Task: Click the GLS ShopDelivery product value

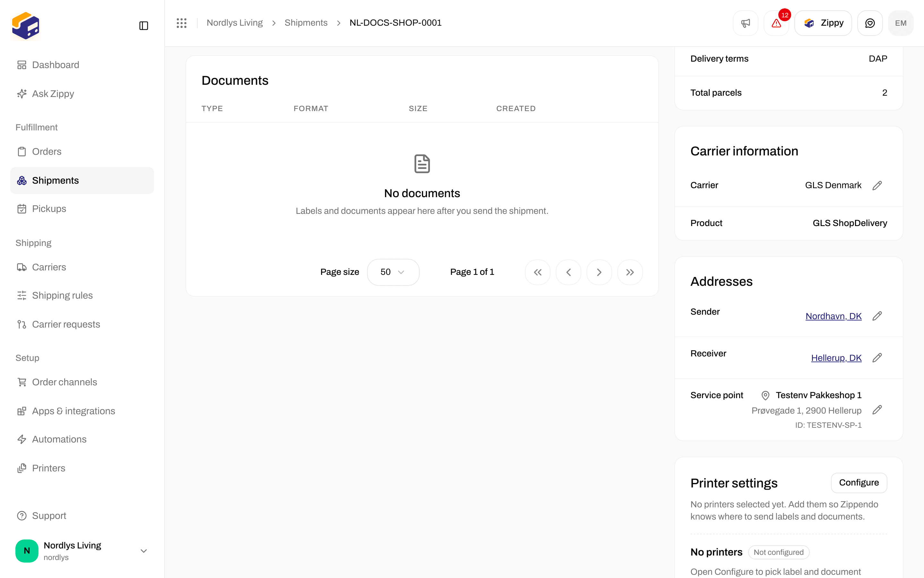Action: (850, 223)
